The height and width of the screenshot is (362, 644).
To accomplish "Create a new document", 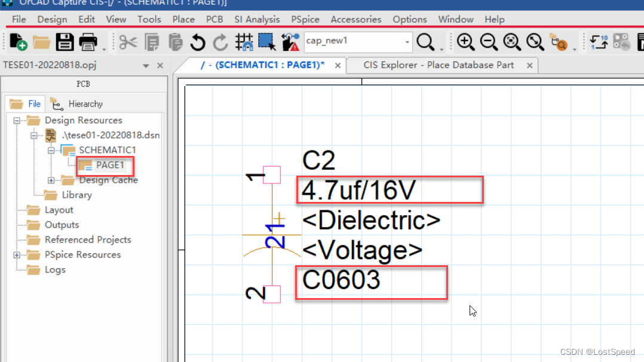I will pyautogui.click(x=17, y=42).
